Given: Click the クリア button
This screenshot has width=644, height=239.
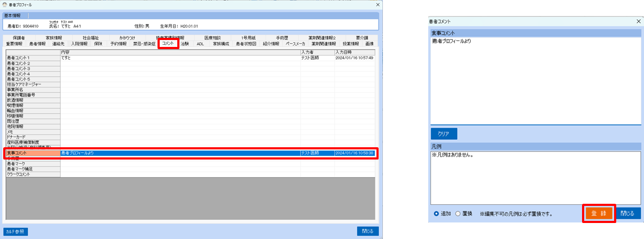Looking at the screenshot, I should (444, 134).
